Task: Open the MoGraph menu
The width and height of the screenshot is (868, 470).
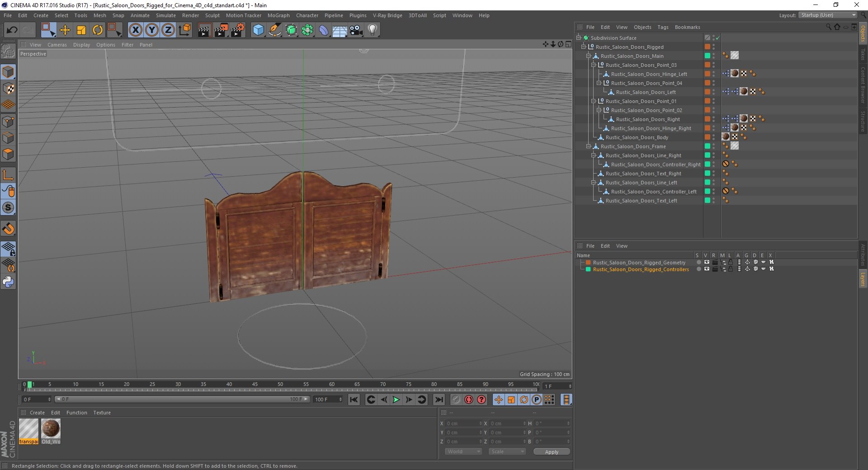Action: (278, 15)
